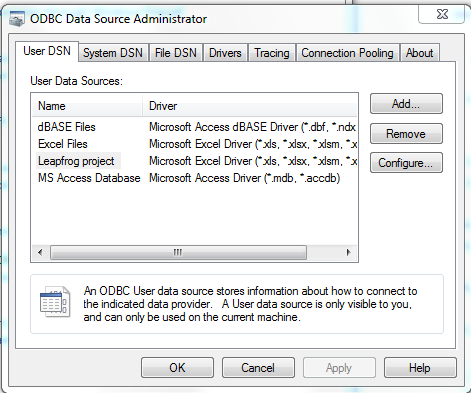This screenshot has width=471, height=393.
Task: Click the Configure... button
Action: click(406, 163)
